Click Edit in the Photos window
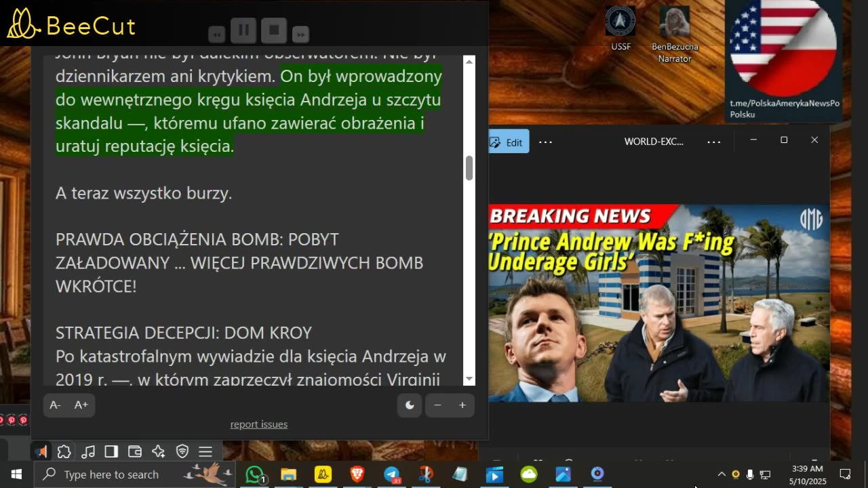 point(507,142)
